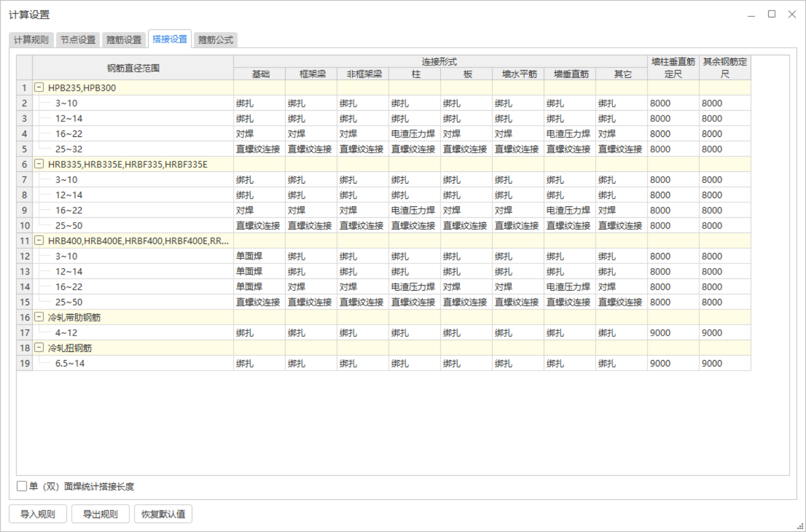Click the 基础 column header
The image size is (806, 532).
pos(259,74)
